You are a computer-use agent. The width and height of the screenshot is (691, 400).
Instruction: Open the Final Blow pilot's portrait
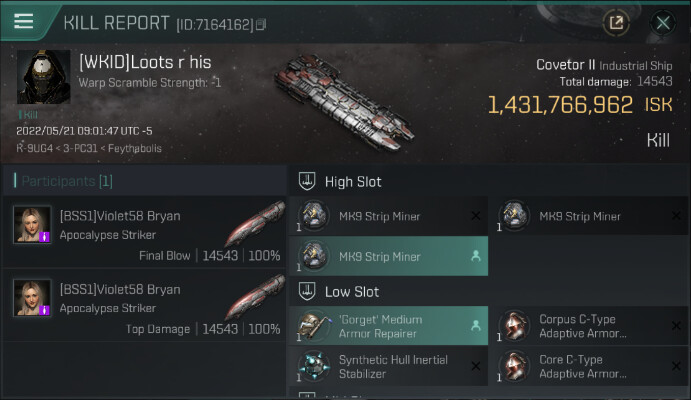tap(32, 225)
